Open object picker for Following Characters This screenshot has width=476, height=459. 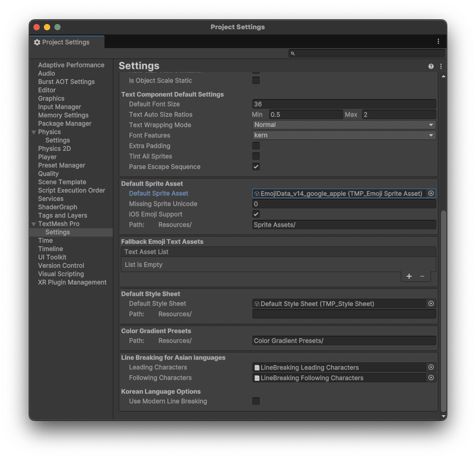tap(431, 378)
